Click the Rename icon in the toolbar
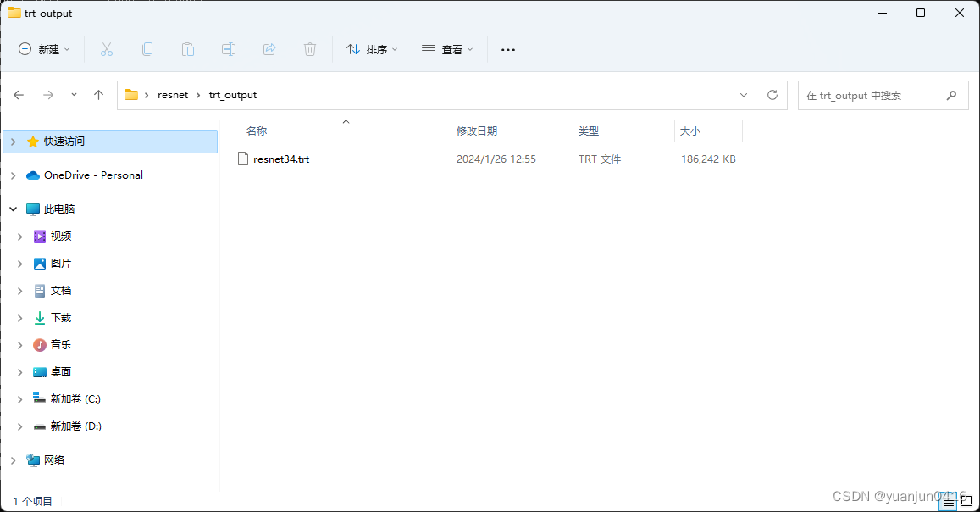This screenshot has height=512, width=980. pyautogui.click(x=229, y=49)
